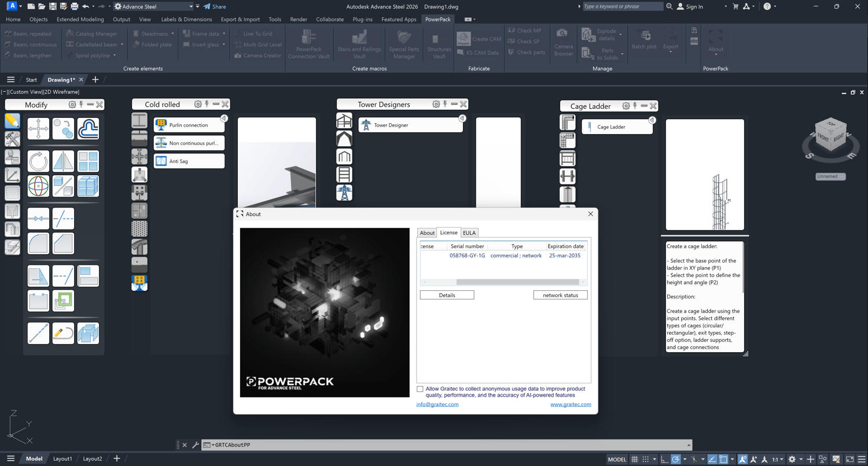Viewport: 868px width, 466px height.
Task: Click the Tower Designer macro button
Action: pyautogui.click(x=410, y=125)
